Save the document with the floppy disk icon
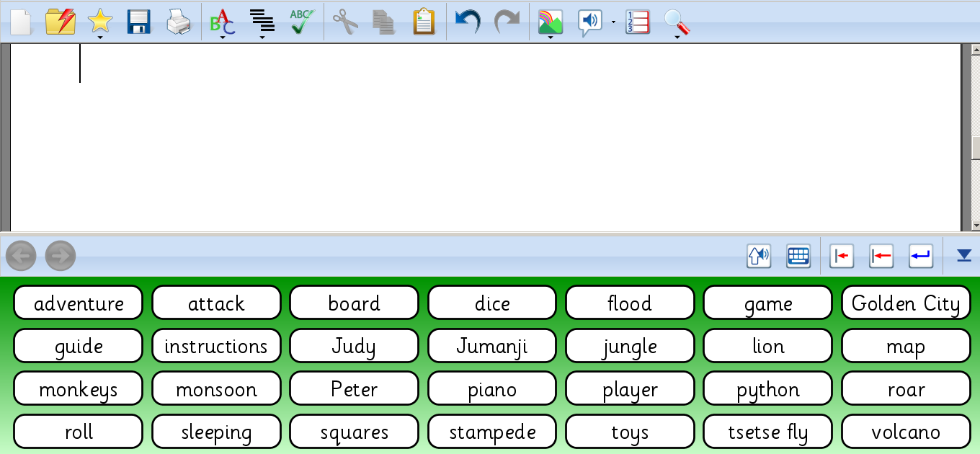The width and height of the screenshot is (980, 454). (138, 22)
